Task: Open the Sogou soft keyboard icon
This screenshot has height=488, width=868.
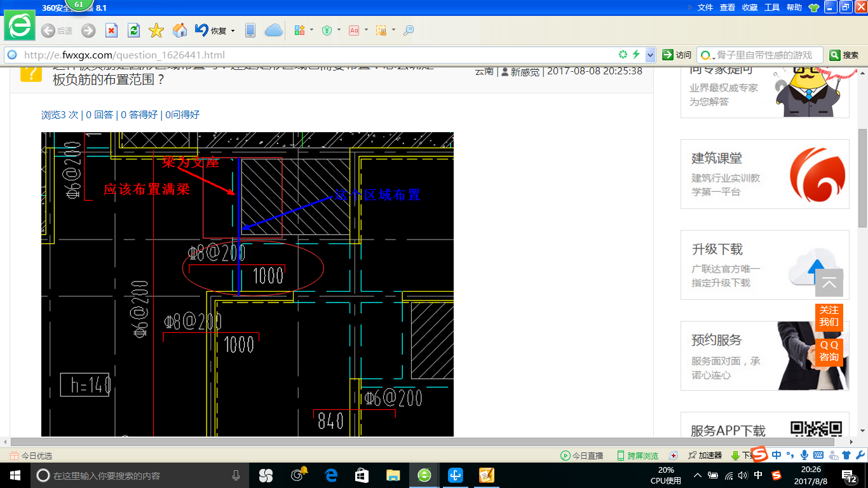Action: click(818, 455)
